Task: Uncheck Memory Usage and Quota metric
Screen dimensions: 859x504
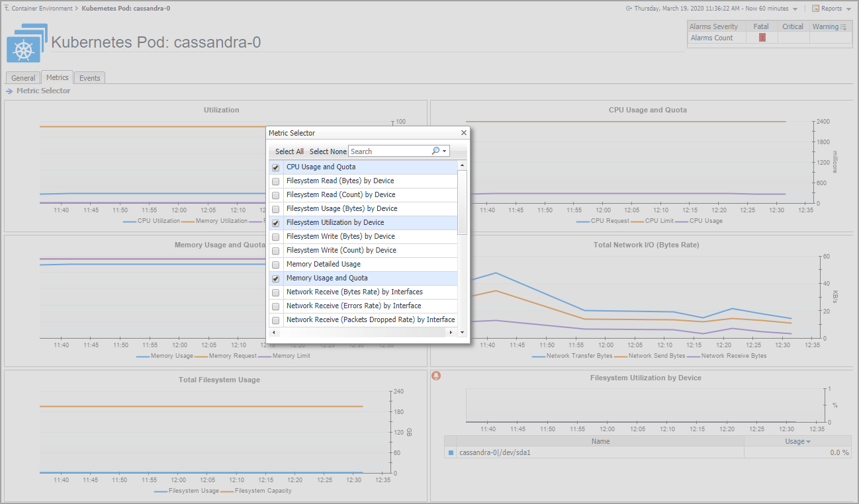Action: point(275,278)
